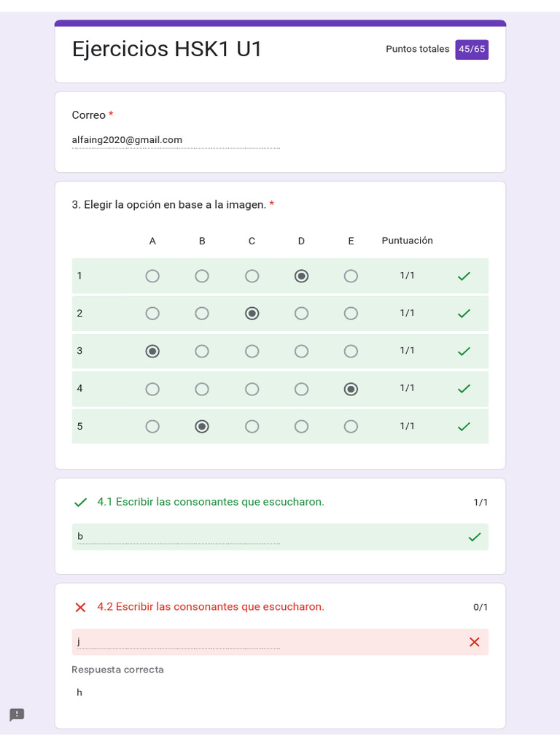Click the green checkmark at the end of row 5
This screenshot has height=747, width=560.
464,426
